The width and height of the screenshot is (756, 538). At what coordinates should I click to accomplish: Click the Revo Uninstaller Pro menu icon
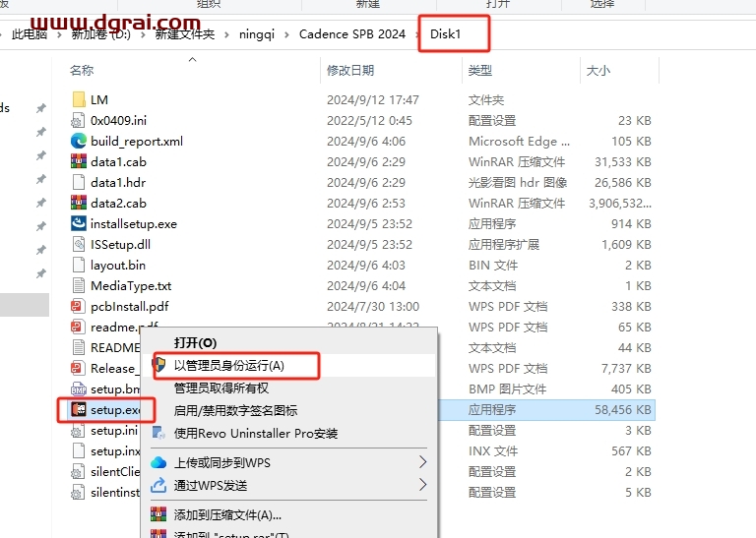(x=158, y=433)
